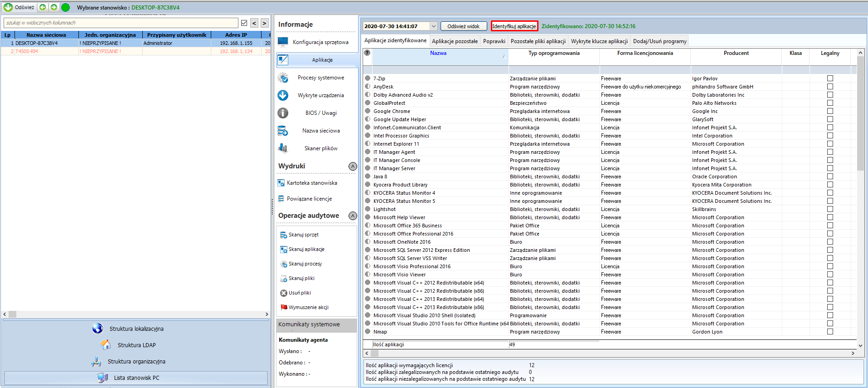868x388 pixels.
Task: Click the column search input field
Action: (x=121, y=23)
